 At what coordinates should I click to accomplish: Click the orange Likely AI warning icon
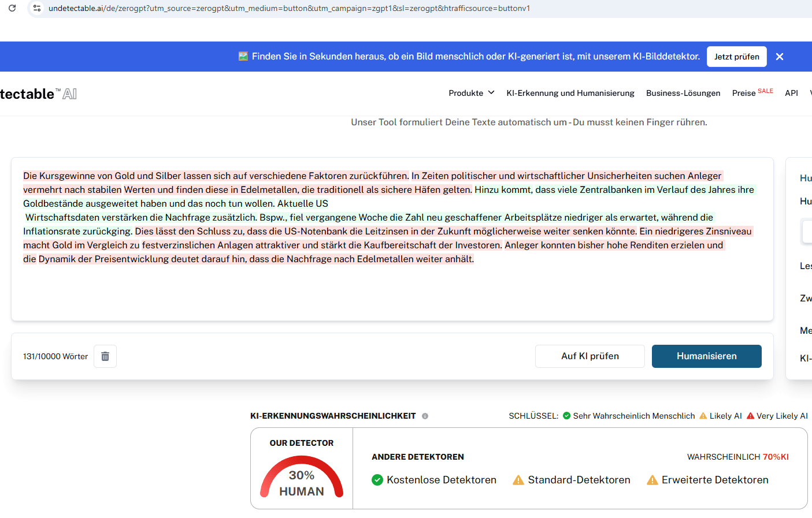pyautogui.click(x=703, y=416)
